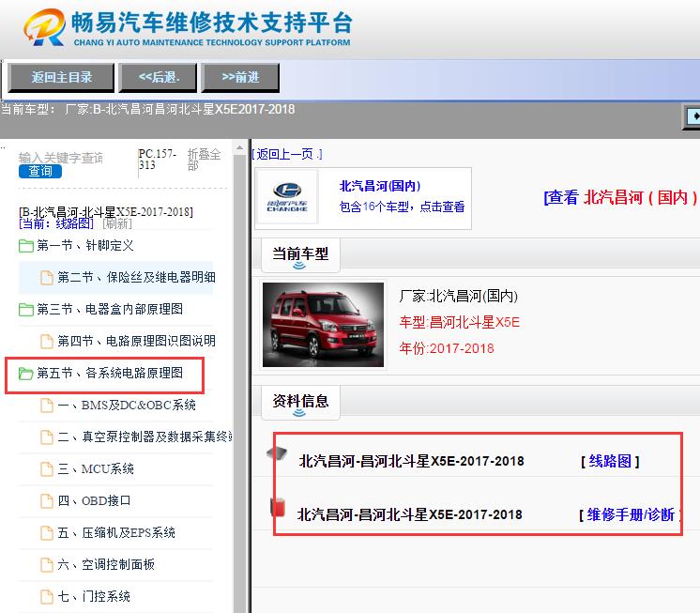Image resolution: width=700 pixels, height=613 pixels.
Task: Click 车型:昌河北斗星X5E text
Action: point(460,322)
